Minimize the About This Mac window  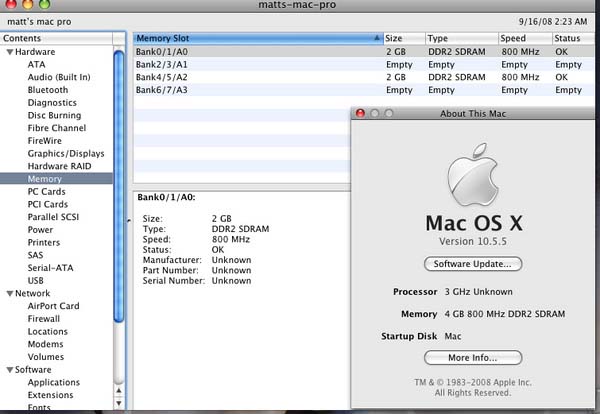click(x=375, y=114)
